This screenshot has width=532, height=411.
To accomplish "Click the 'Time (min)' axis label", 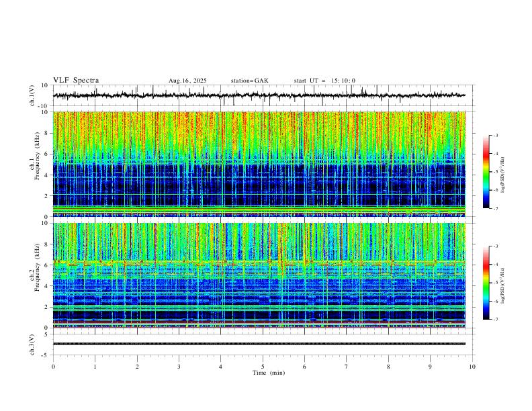I will [x=269, y=373].
